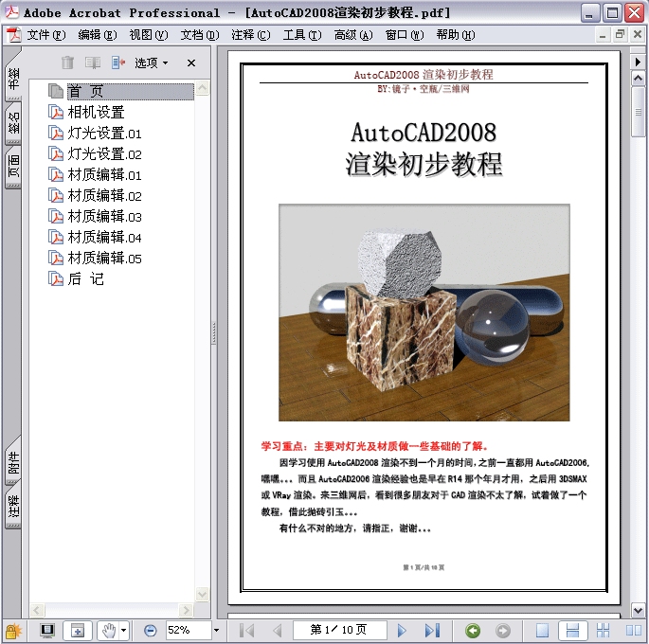Open the 材质编辑.05 bookmark
Screen dimensions: 649x644
pyautogui.click(x=105, y=259)
